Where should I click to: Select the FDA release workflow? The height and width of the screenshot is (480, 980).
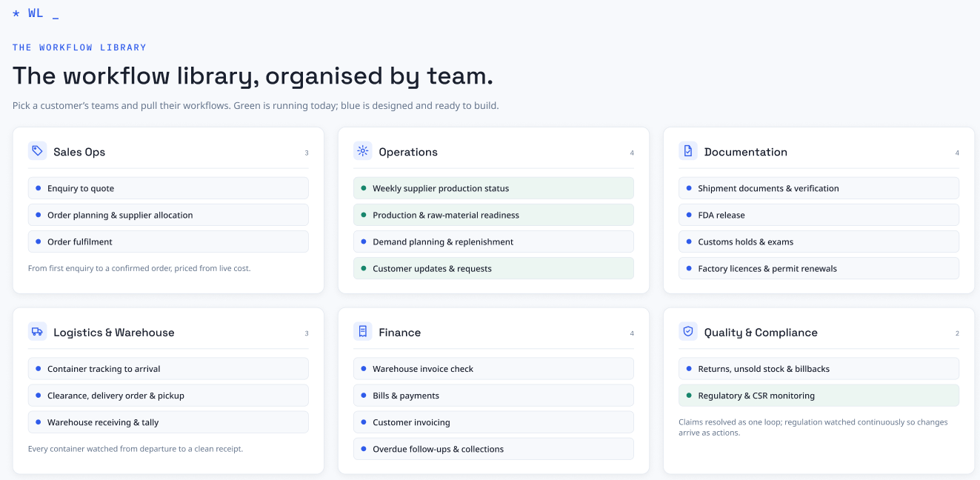819,215
